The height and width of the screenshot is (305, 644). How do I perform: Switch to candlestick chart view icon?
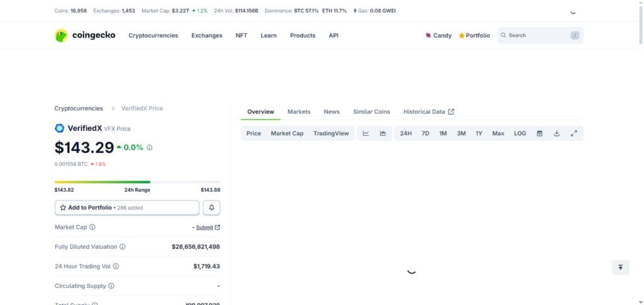coord(383,133)
